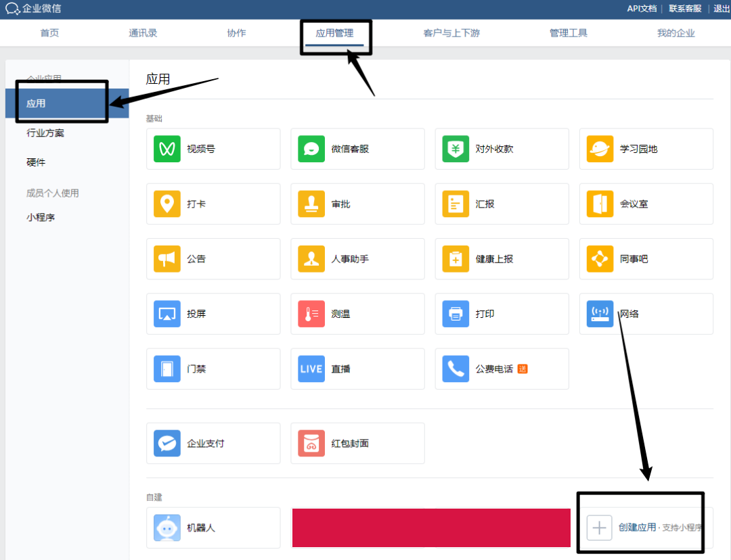This screenshot has width=731, height=560.
Task: Click the 投屏 screen cast icon
Action: [167, 314]
